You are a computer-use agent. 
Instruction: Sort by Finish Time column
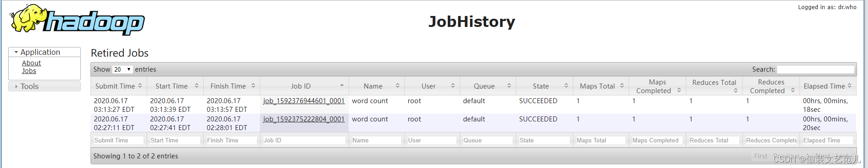pos(232,86)
